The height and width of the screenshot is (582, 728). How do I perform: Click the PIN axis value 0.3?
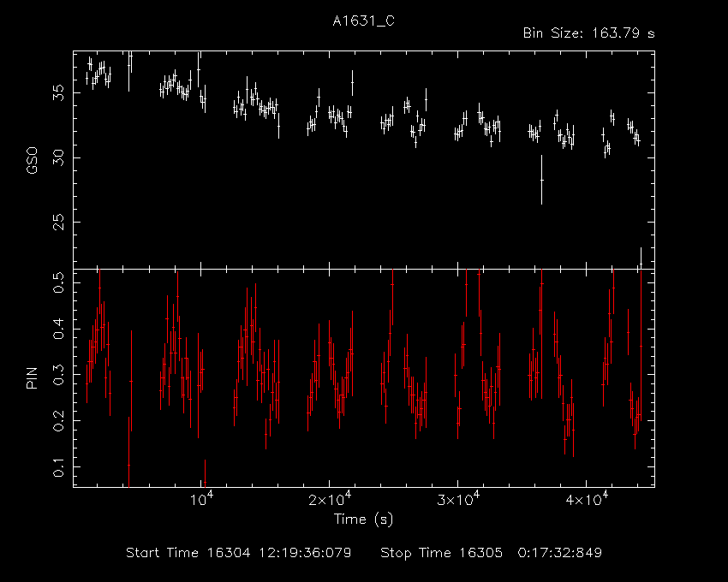tap(58, 375)
